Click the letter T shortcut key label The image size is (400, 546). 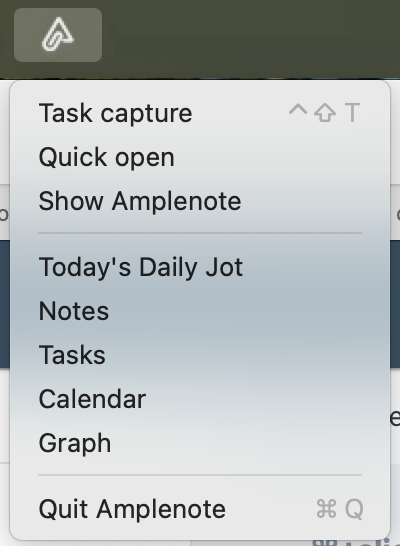[352, 113]
